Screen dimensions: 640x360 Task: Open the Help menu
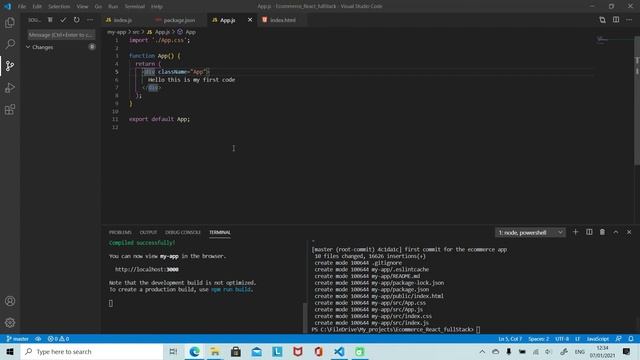click(157, 7)
